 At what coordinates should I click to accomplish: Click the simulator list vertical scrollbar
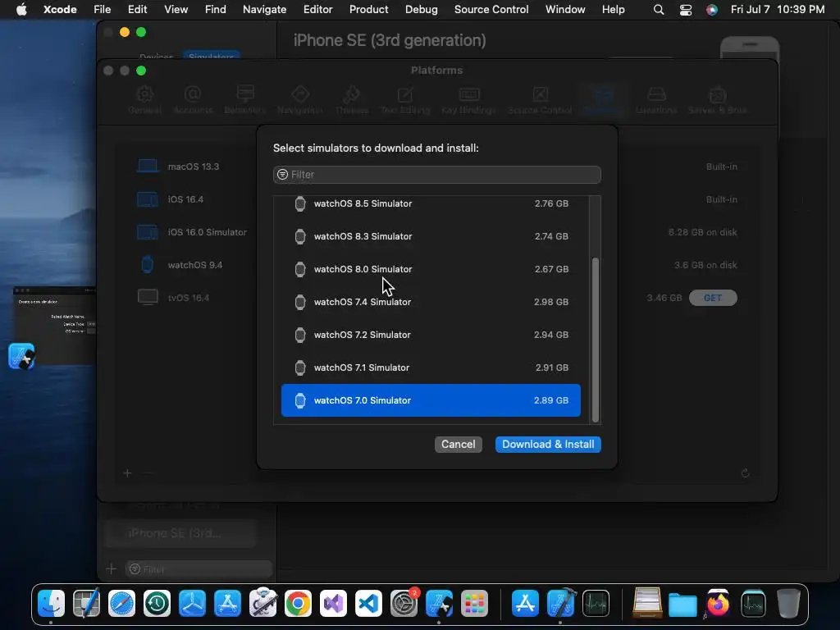point(595,340)
